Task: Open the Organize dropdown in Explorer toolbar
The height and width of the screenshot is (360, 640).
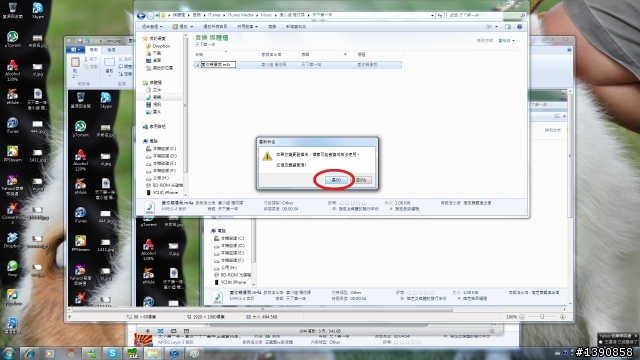Action: coord(152,27)
